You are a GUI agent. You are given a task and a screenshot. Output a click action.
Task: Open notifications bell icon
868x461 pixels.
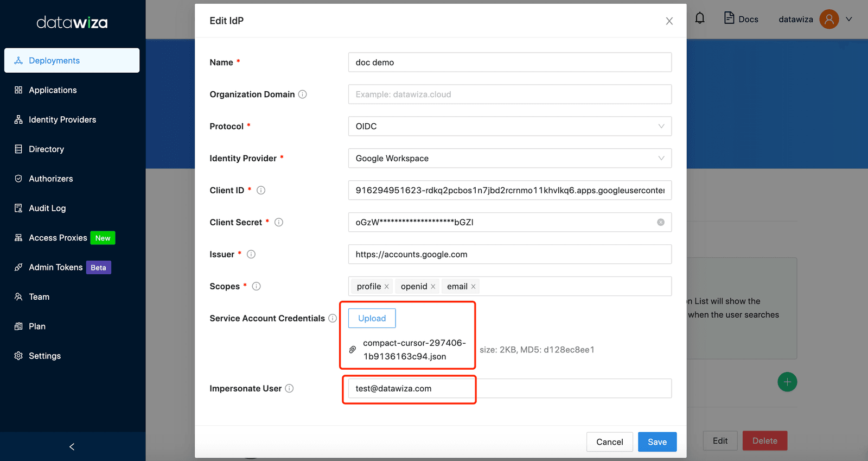[x=700, y=18]
